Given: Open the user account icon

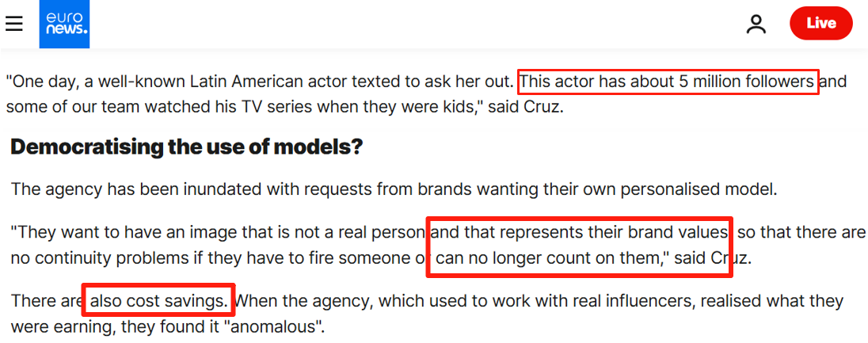Looking at the screenshot, I should pos(756,24).
